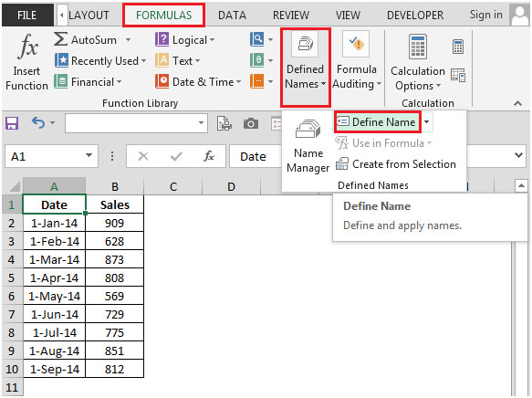
Task: Open the Name Manager
Action: pos(308,146)
